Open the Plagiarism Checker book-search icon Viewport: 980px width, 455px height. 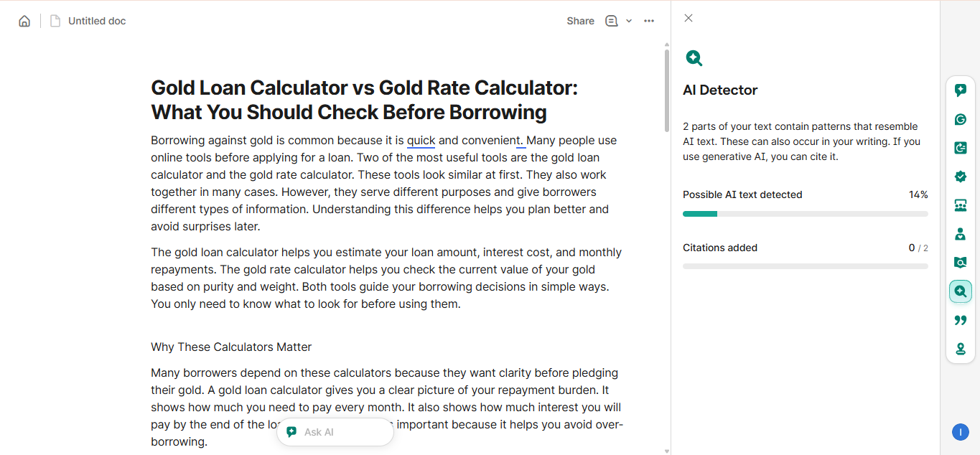point(961,263)
